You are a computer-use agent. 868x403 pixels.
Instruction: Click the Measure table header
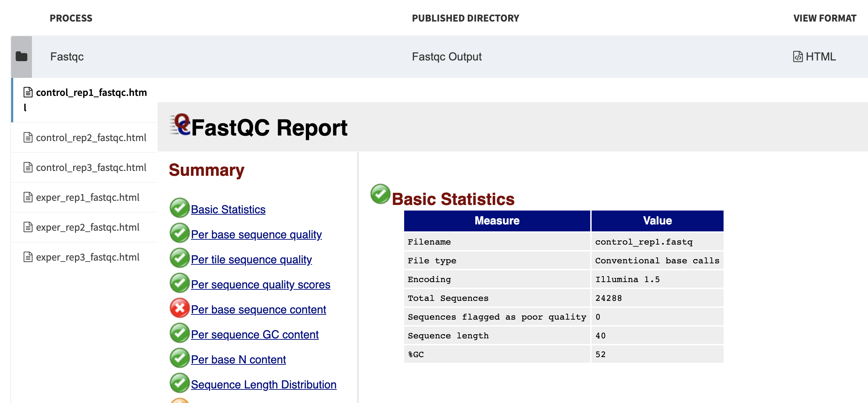pyautogui.click(x=497, y=221)
